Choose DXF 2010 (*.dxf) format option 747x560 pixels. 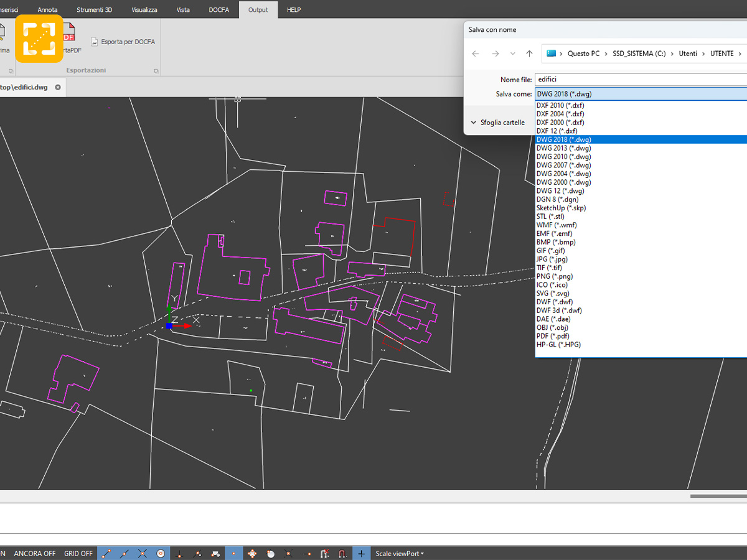pos(560,105)
